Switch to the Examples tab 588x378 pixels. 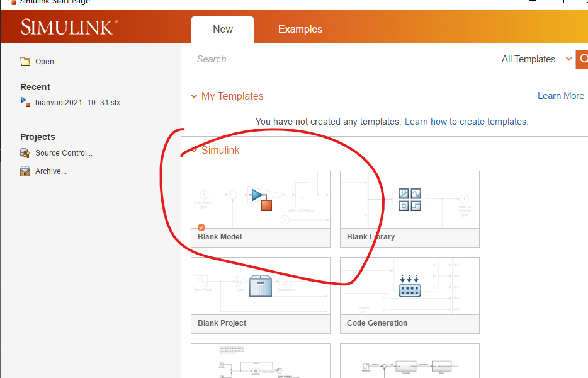(300, 29)
